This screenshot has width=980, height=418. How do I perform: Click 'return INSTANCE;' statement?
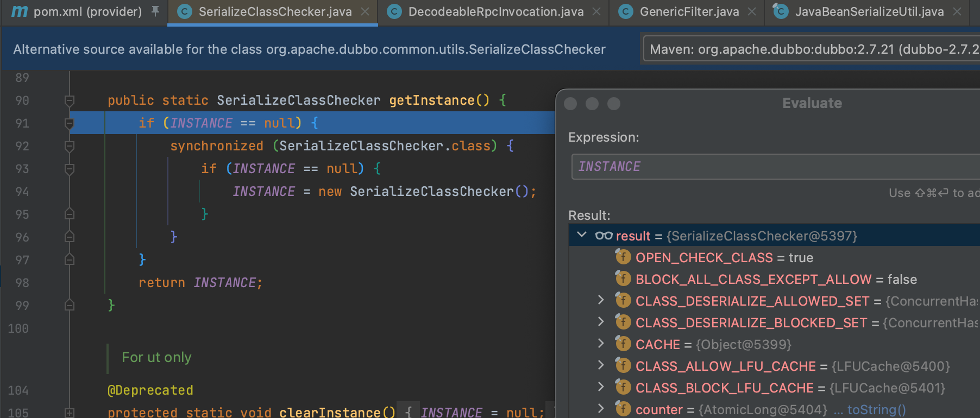[x=200, y=283]
